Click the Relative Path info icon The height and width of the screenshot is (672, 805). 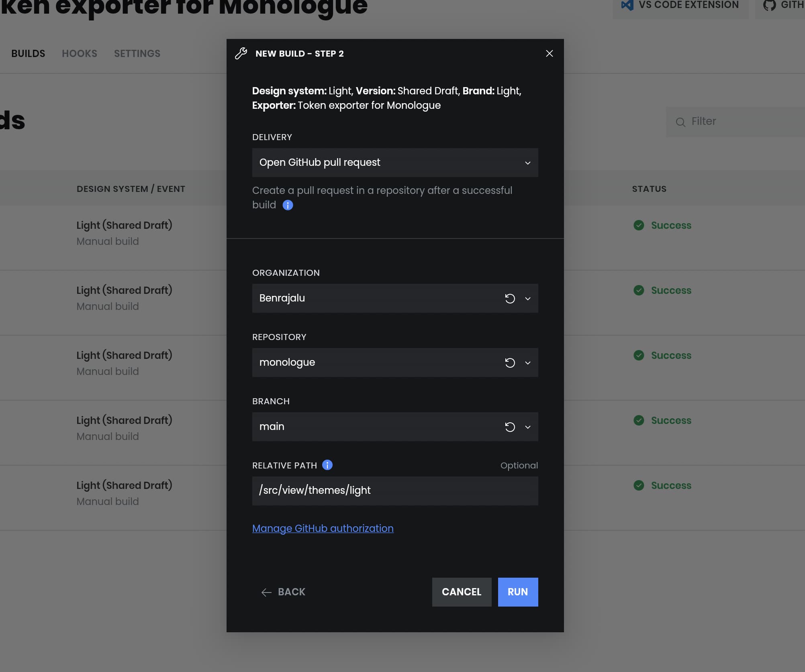[327, 465]
